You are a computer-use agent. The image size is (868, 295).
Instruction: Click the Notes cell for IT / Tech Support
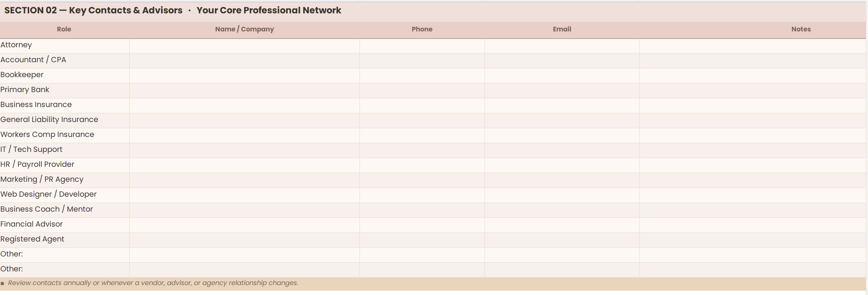coord(753,150)
